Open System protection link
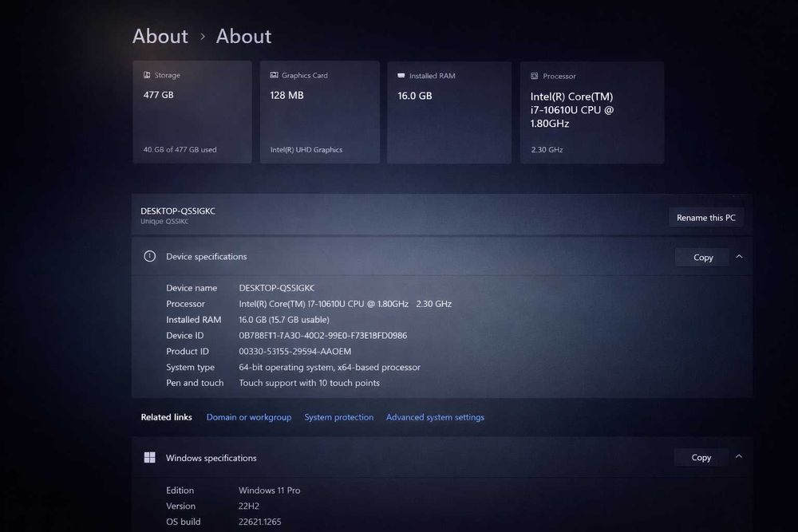Screen dimensions: 798x532 click(x=339, y=417)
